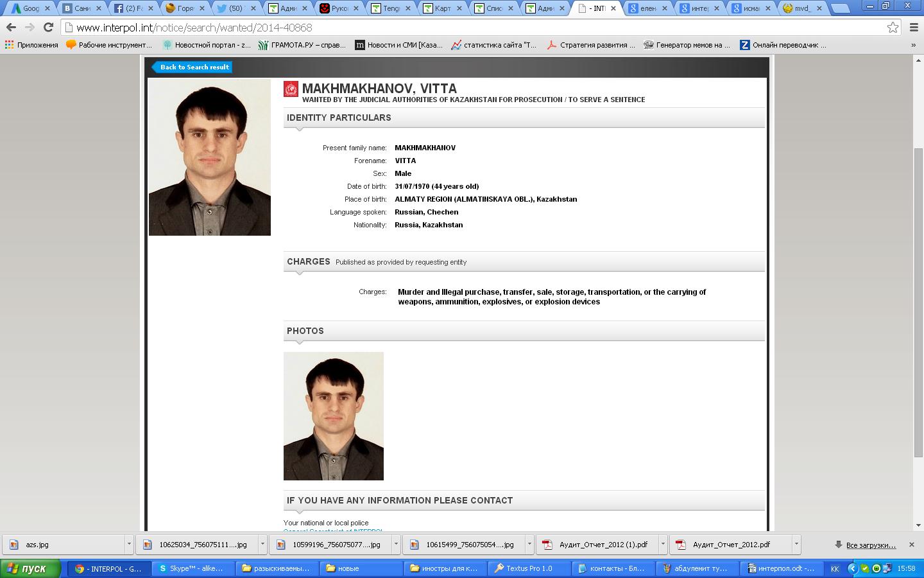Expand the azs.jpg download options arrow
This screenshot has height=578, width=924.
click(x=128, y=545)
